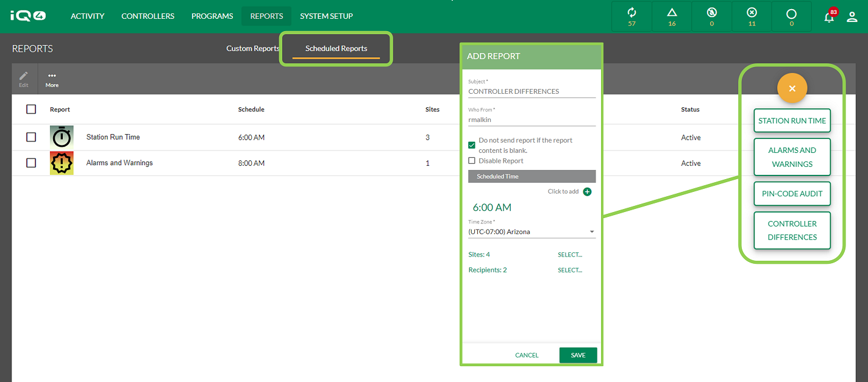This screenshot has height=382, width=868.
Task: Click the Sites: 4 label
Action: point(479,255)
